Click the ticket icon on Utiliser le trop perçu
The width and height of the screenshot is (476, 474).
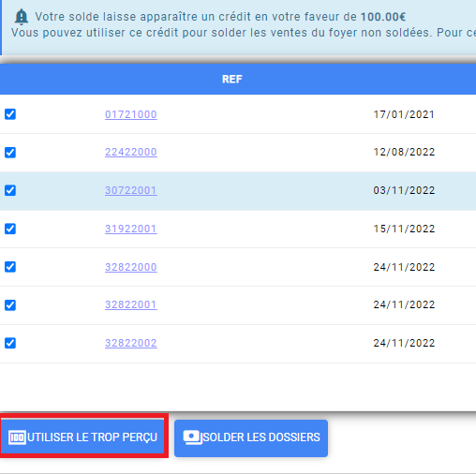pyautogui.click(x=17, y=437)
